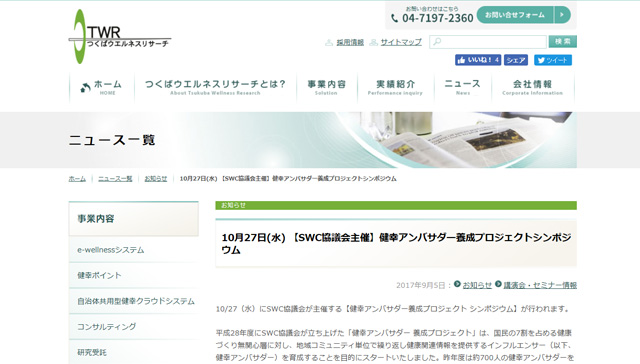The height and width of the screenshot is (364, 640).
Task: Click the Facebook シェア button
Action: (516, 60)
